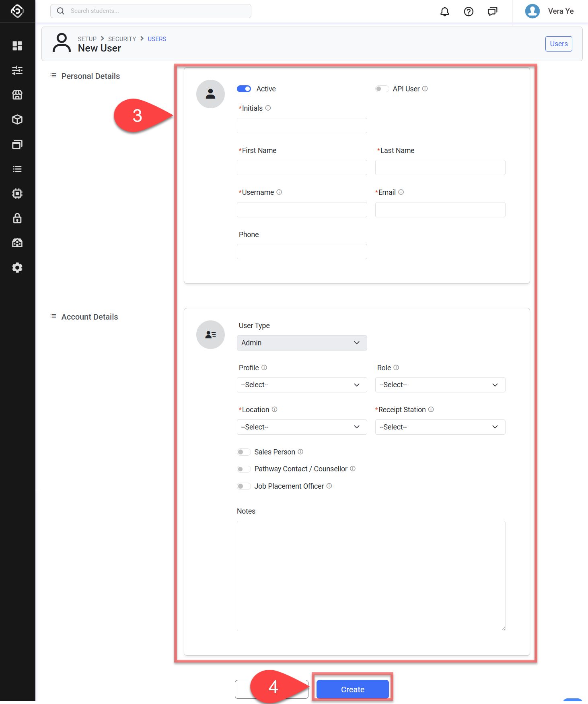Focus the Search students field
Image resolution: width=588 pixels, height=704 pixels.
click(x=151, y=11)
